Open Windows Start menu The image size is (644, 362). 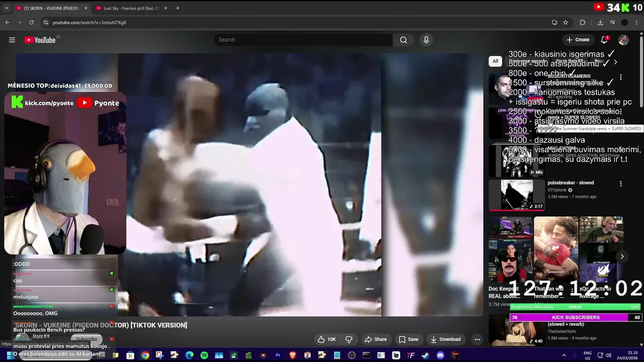coord(10,355)
